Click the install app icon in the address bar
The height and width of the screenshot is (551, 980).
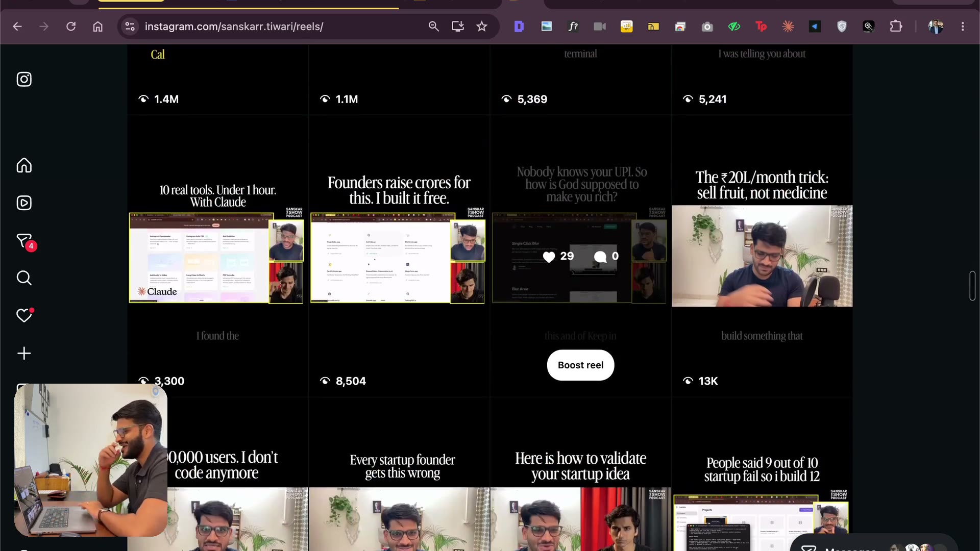(x=458, y=27)
